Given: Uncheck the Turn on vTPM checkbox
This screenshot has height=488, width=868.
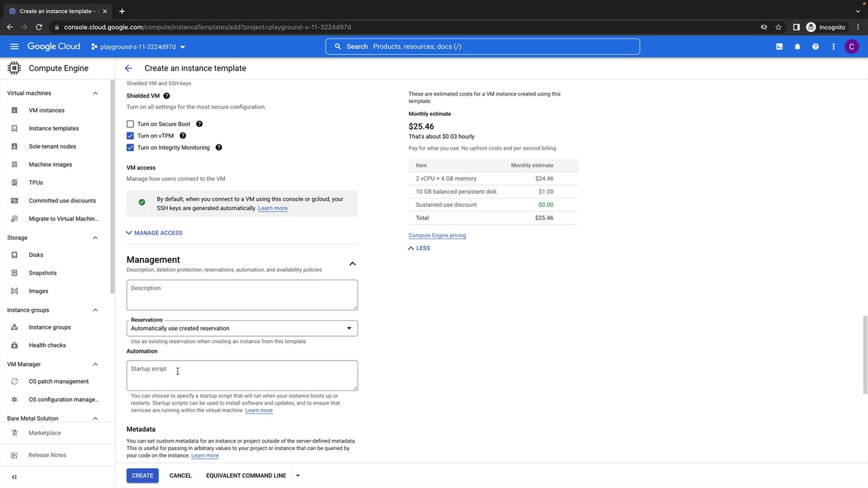Looking at the screenshot, I should coord(130,136).
